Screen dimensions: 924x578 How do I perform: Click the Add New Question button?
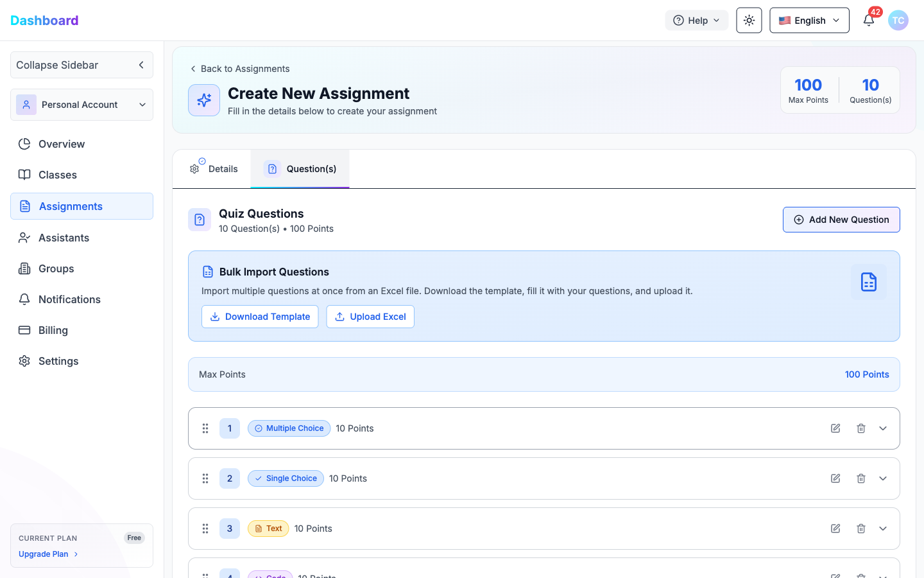pos(841,220)
